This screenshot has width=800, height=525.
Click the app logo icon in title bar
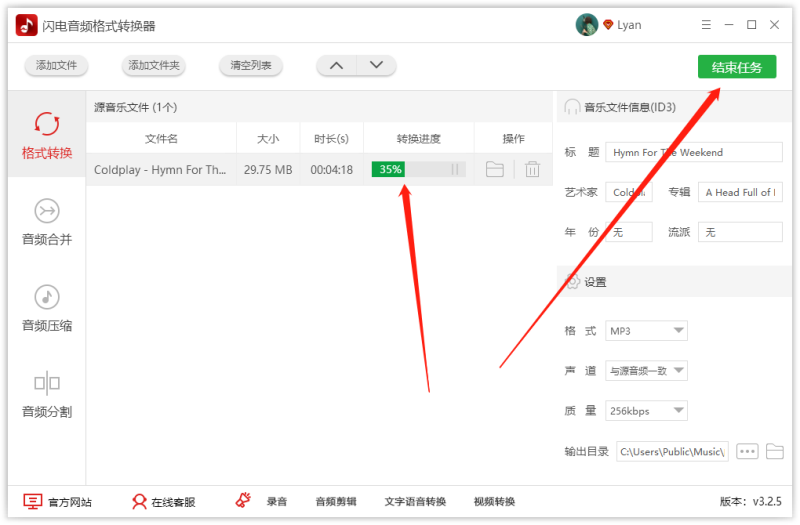point(27,25)
